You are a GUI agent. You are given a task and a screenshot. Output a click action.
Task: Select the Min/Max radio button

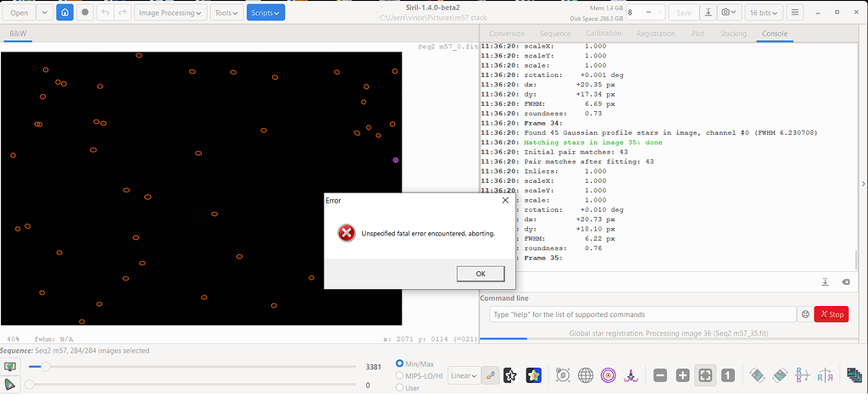400,364
